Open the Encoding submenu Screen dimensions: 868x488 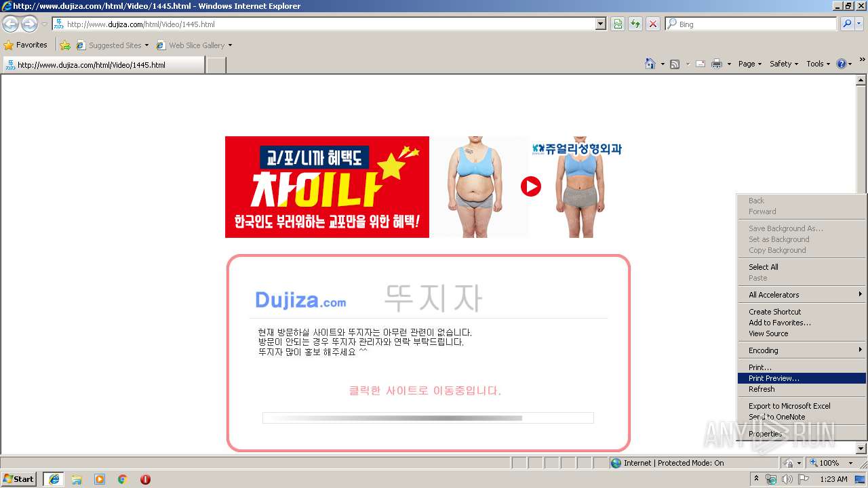click(802, 350)
